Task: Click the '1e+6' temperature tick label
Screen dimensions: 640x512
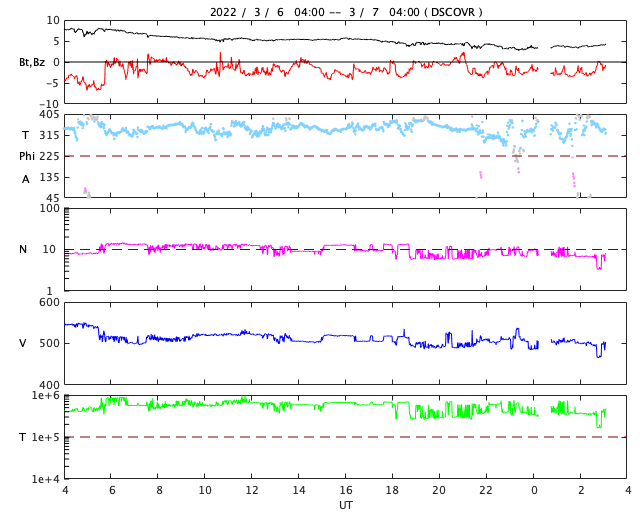Action: (x=45, y=395)
